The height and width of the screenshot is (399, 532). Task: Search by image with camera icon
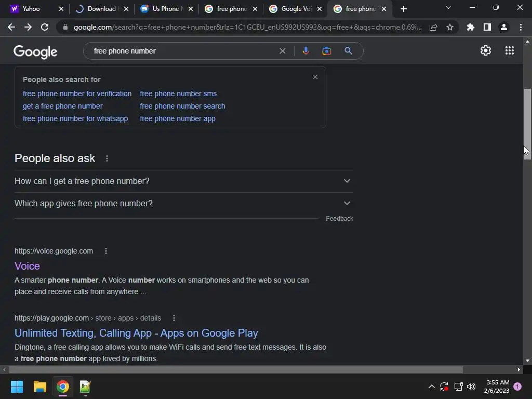326,51
